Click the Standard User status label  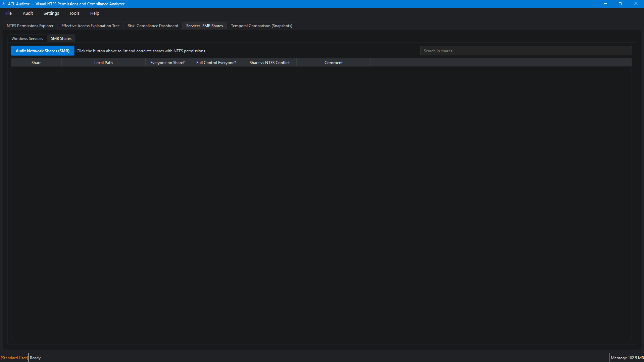[x=14, y=358]
